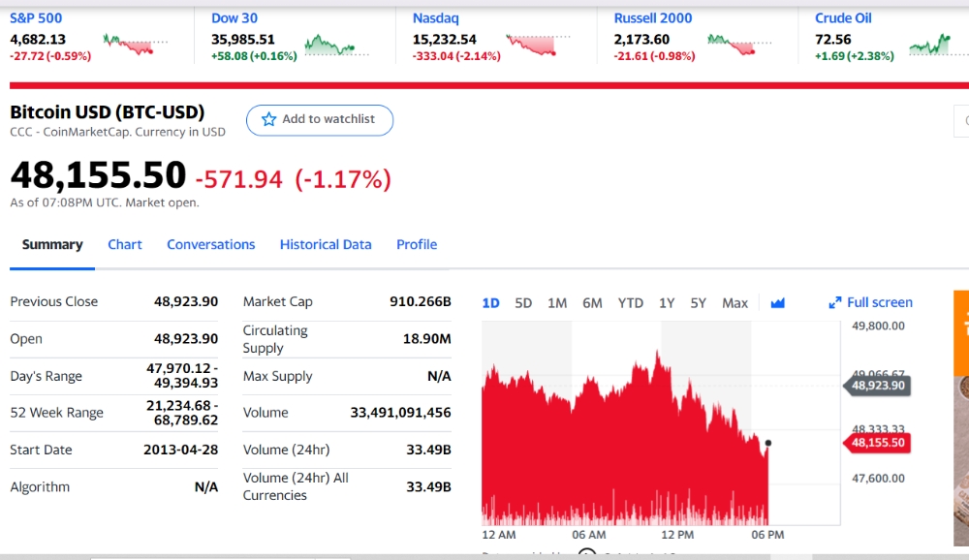The height and width of the screenshot is (560, 969).
Task: Open the Dow 30 sparkline chart
Action: coord(337,46)
